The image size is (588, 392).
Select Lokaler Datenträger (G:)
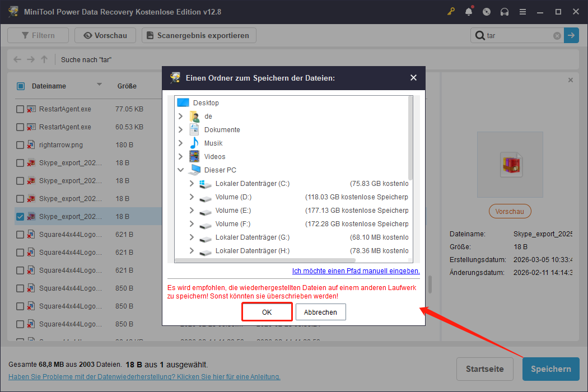tap(253, 237)
